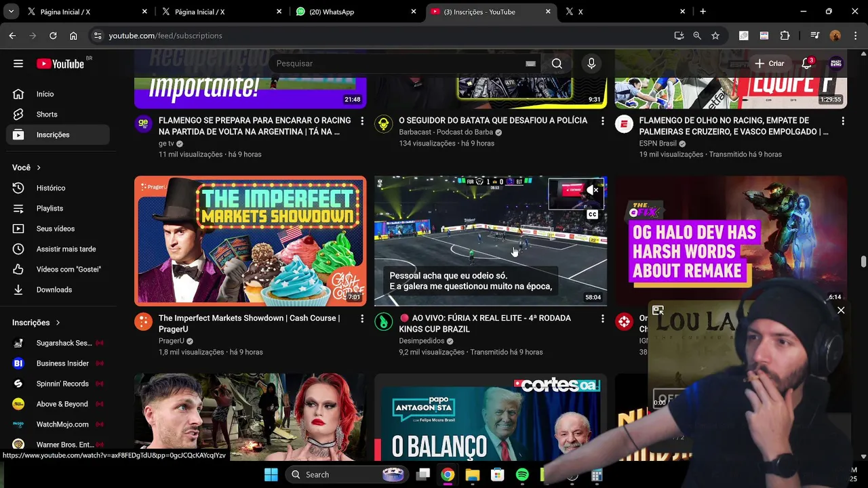Bookmark this page with the star icon
This screenshot has width=868, height=488.
pyautogui.click(x=715, y=35)
